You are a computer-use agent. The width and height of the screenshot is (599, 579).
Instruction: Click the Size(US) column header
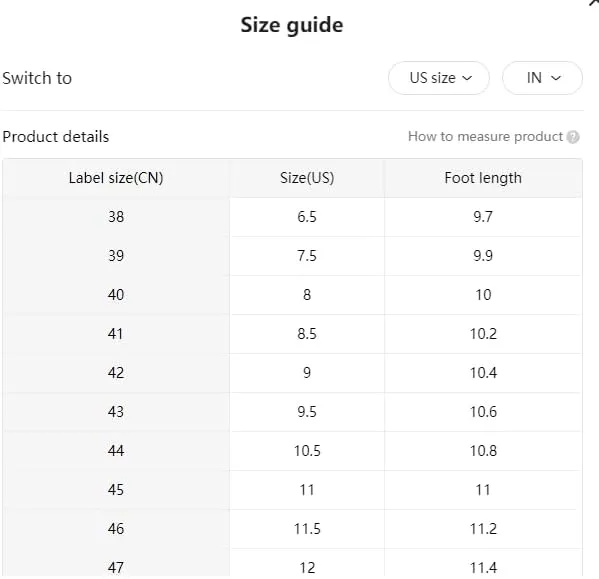pos(307,178)
